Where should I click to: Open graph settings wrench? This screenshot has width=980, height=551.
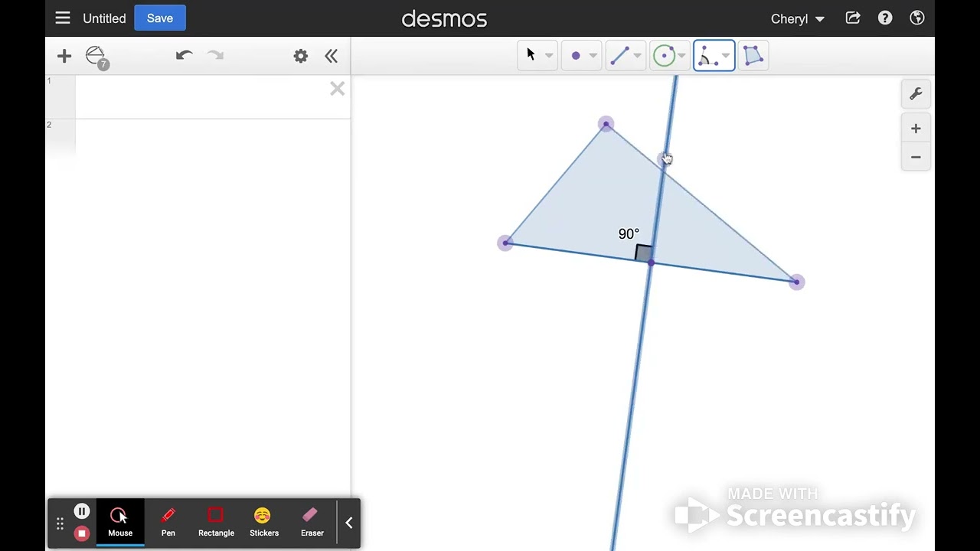coord(916,94)
